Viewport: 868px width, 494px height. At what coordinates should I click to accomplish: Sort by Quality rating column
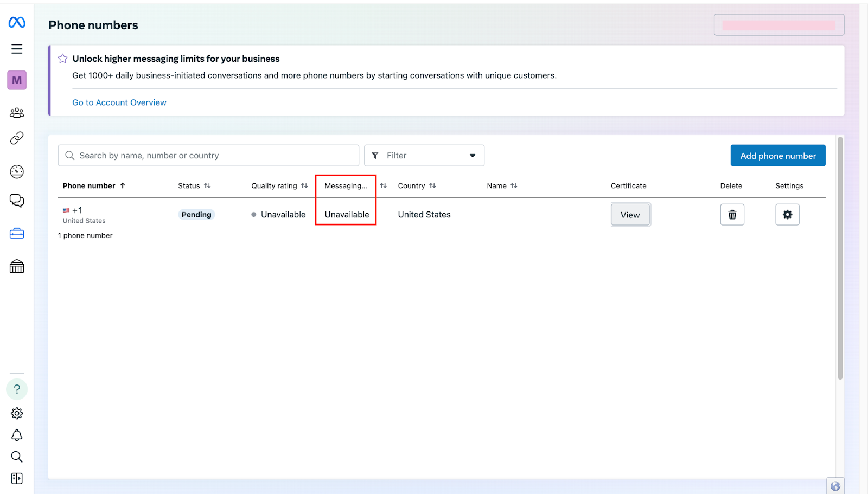(x=279, y=186)
